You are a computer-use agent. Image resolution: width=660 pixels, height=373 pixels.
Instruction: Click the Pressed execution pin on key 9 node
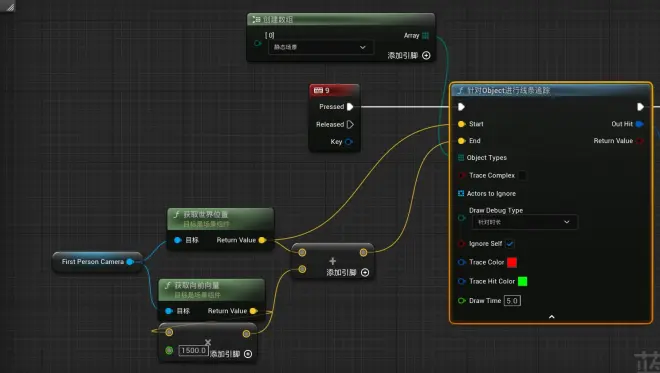pyautogui.click(x=350, y=107)
